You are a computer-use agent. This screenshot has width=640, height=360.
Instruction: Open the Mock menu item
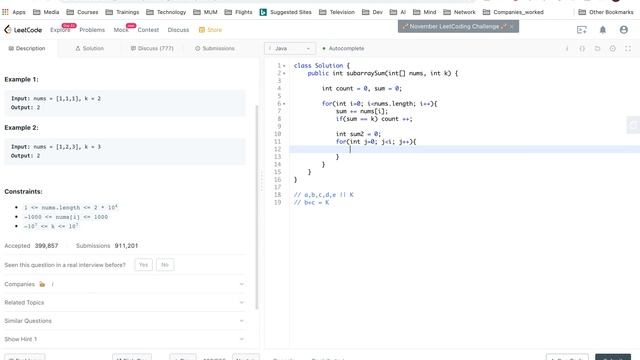click(121, 30)
